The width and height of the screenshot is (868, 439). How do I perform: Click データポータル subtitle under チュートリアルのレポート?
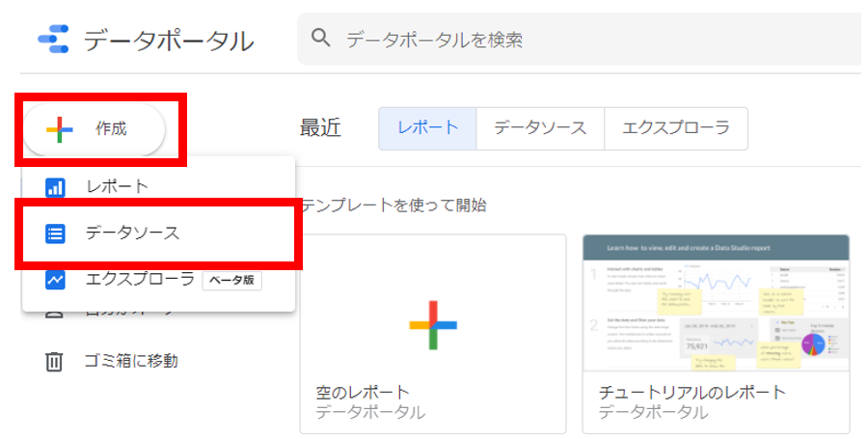click(x=653, y=412)
